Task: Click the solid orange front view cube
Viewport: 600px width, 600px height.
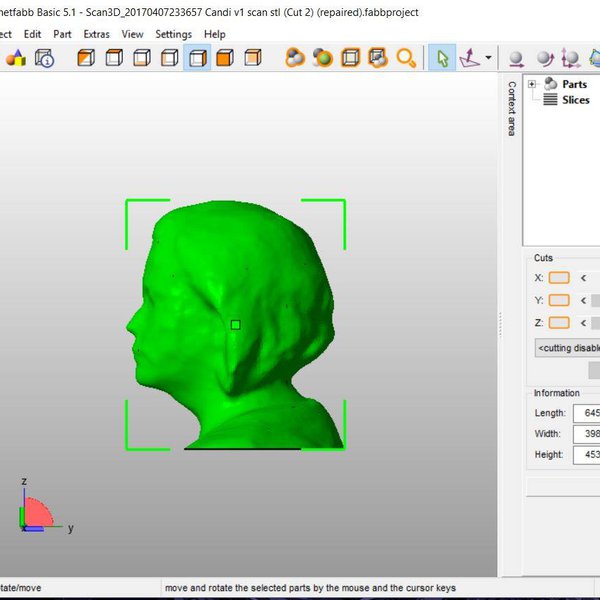Action: pyautogui.click(x=225, y=58)
